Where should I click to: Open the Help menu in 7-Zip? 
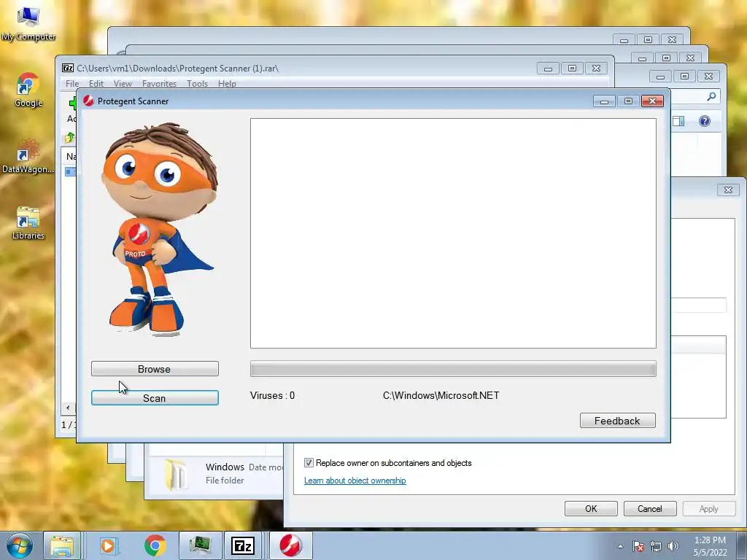[228, 83]
